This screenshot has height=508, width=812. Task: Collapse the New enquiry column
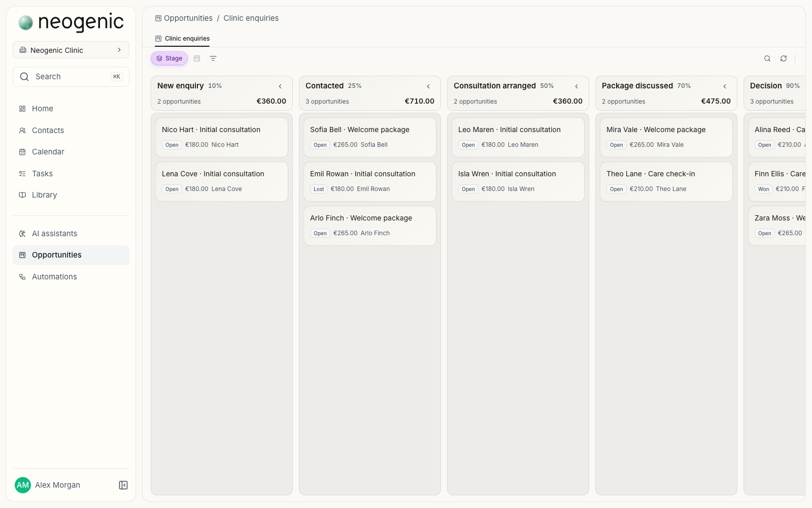coord(280,86)
